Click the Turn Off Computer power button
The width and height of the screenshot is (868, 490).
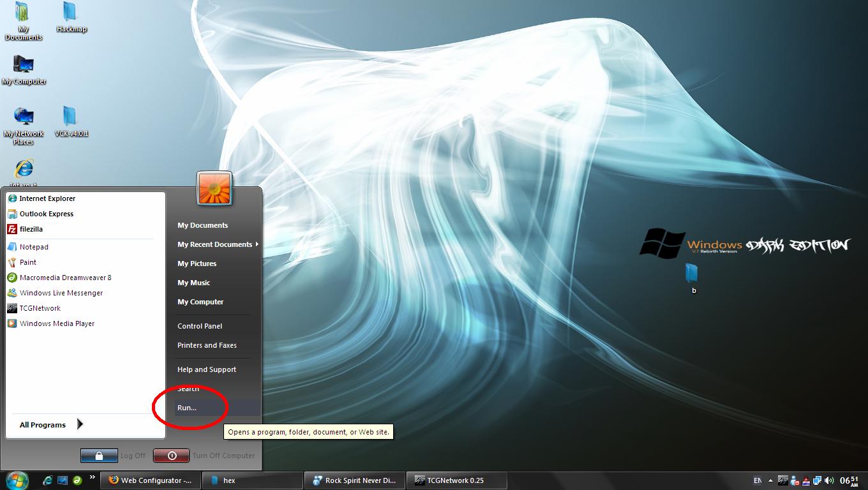click(171, 456)
